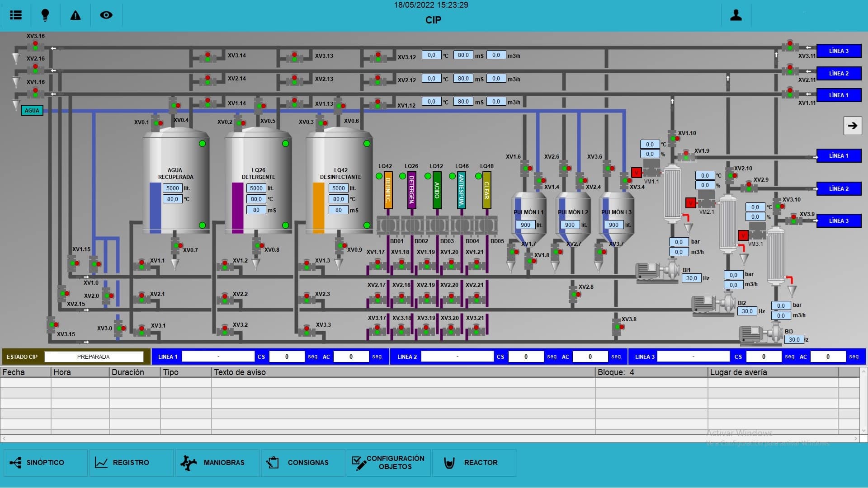Select the BI1 pump icon
868x488 pixels.
(x=657, y=272)
